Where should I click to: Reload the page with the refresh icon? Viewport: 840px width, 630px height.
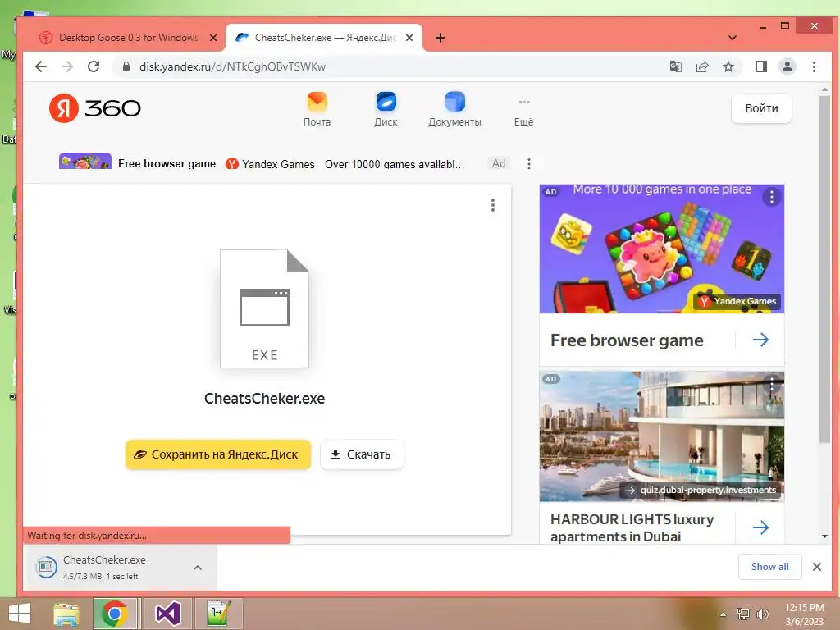coord(94,66)
